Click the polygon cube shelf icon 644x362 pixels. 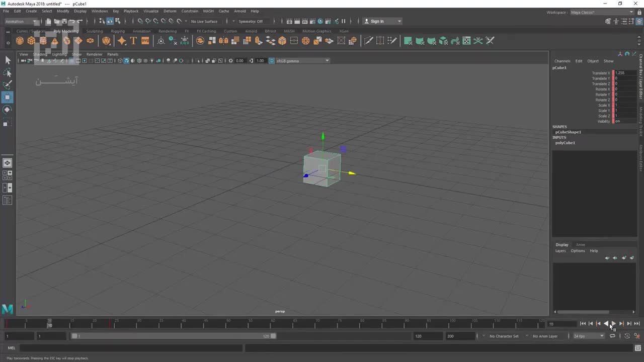(31, 41)
